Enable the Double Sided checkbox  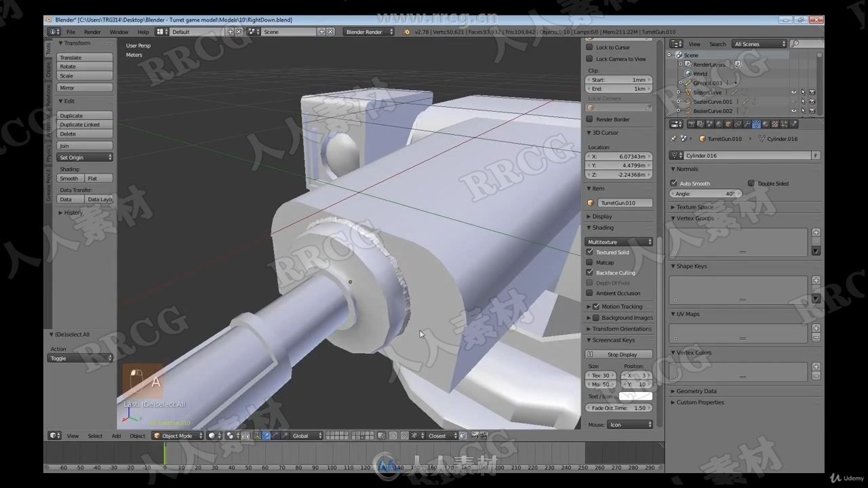coord(751,184)
